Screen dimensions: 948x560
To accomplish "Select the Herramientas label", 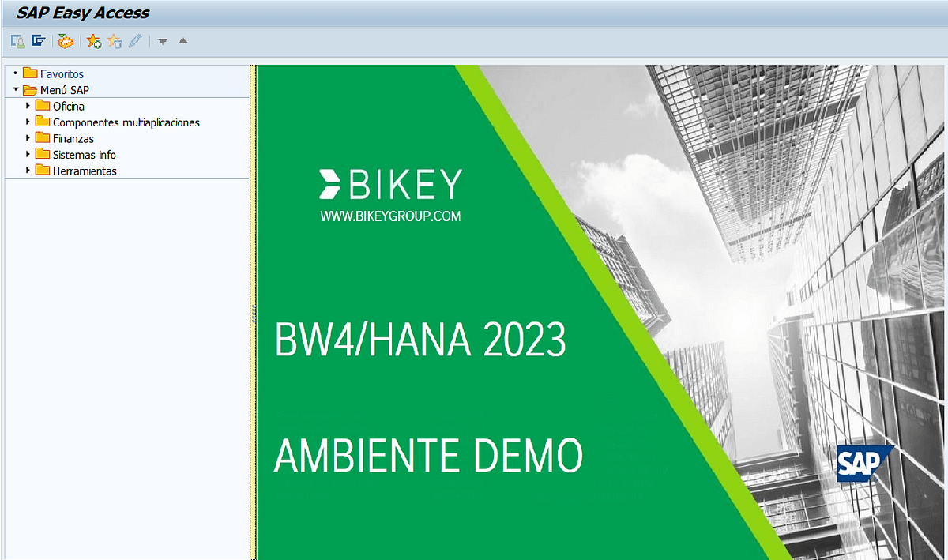I will click(85, 171).
